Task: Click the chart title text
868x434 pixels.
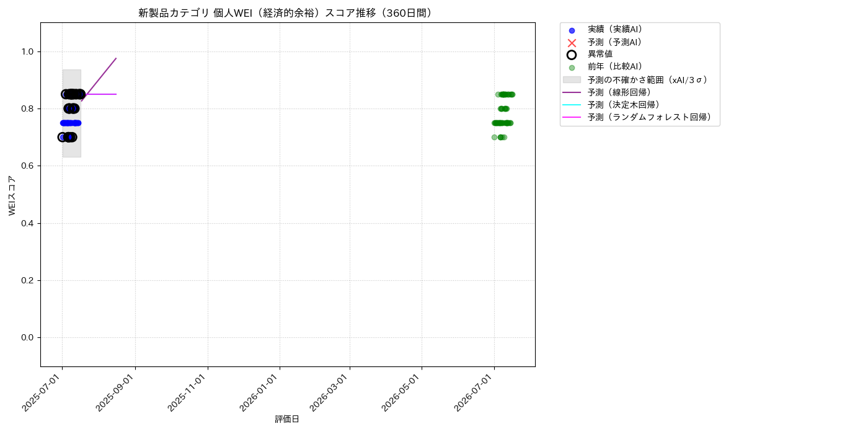Action: [x=287, y=13]
